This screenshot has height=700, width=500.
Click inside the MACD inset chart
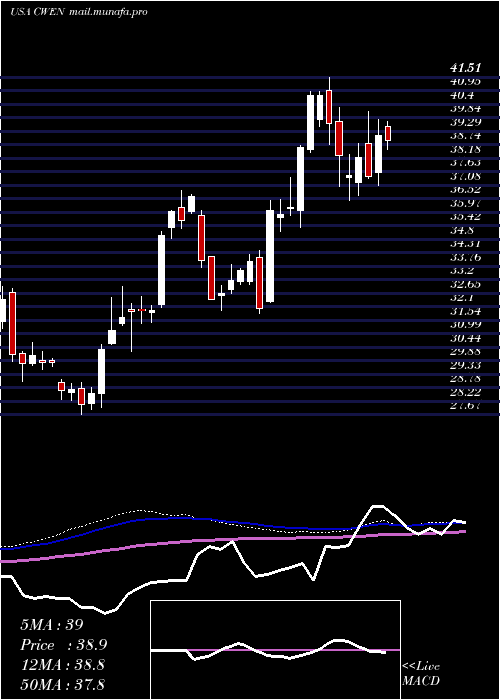275,650
